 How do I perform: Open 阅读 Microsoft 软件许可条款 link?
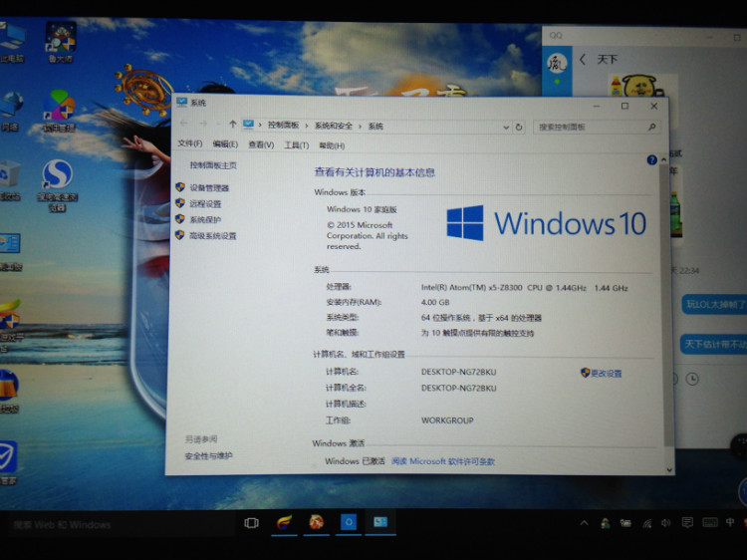coord(442,461)
